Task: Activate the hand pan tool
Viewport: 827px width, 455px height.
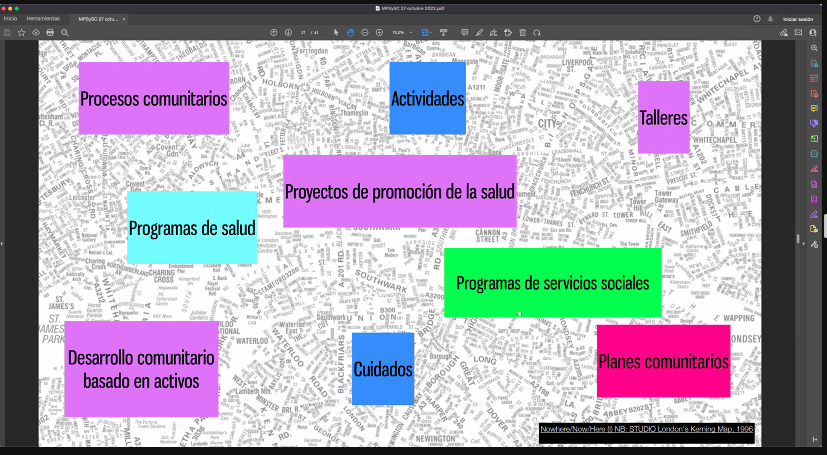Action: tap(350, 33)
